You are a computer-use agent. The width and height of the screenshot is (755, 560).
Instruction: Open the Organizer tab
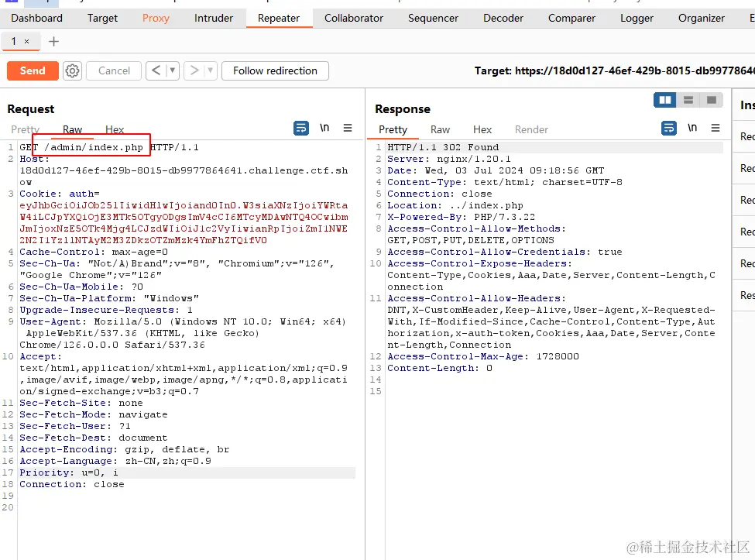point(701,19)
